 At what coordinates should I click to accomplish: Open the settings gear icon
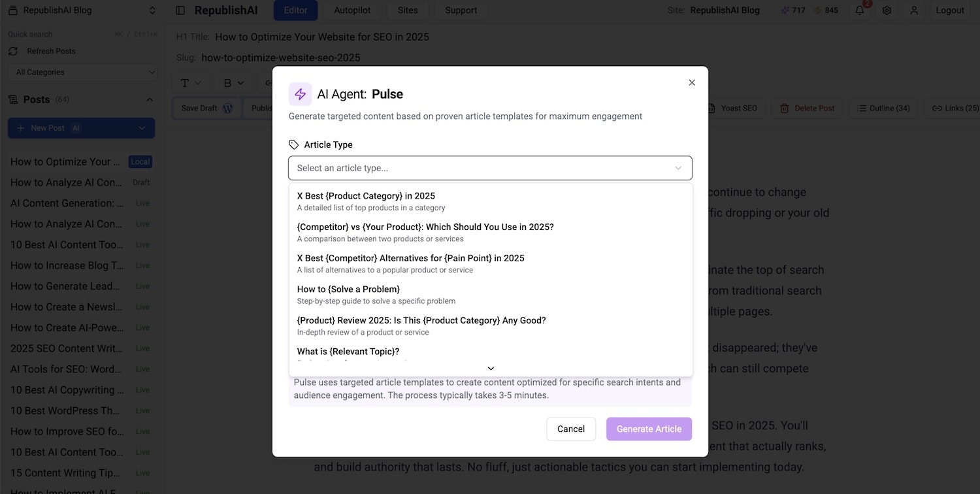point(887,10)
